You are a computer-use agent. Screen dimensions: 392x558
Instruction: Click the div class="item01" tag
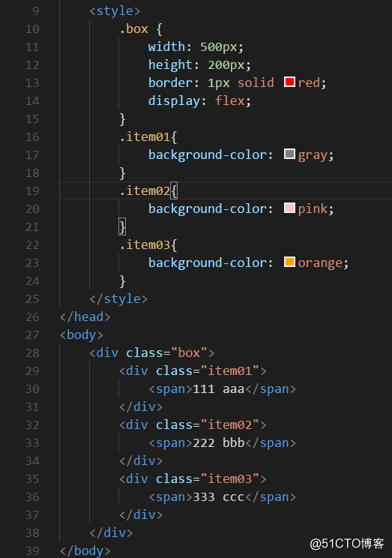[x=193, y=371]
